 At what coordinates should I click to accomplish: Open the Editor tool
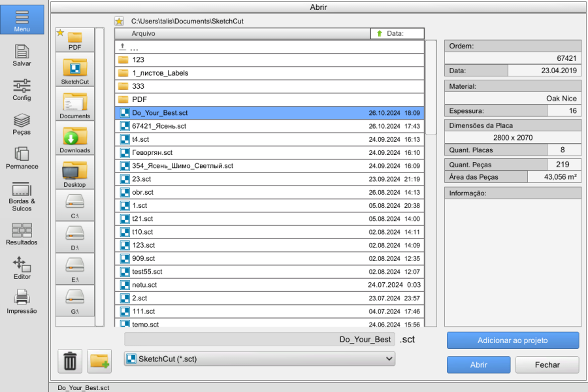click(22, 269)
